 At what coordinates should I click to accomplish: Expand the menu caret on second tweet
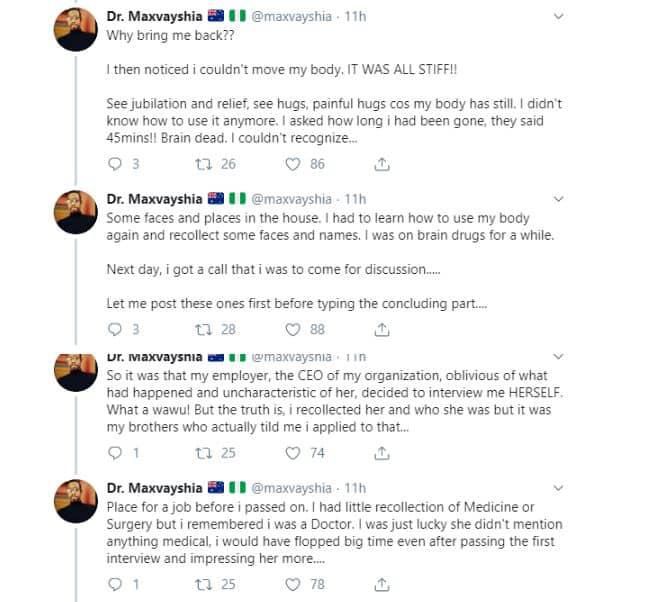587,198
